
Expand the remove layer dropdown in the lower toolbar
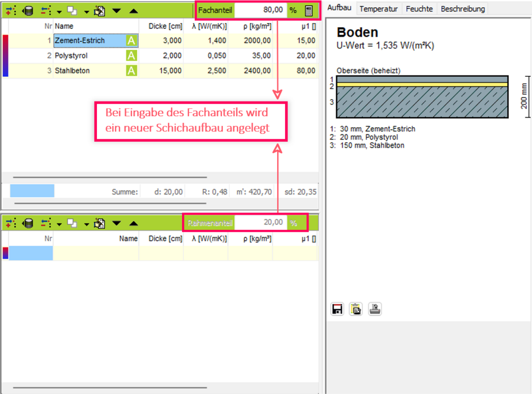pyautogui.click(x=59, y=224)
